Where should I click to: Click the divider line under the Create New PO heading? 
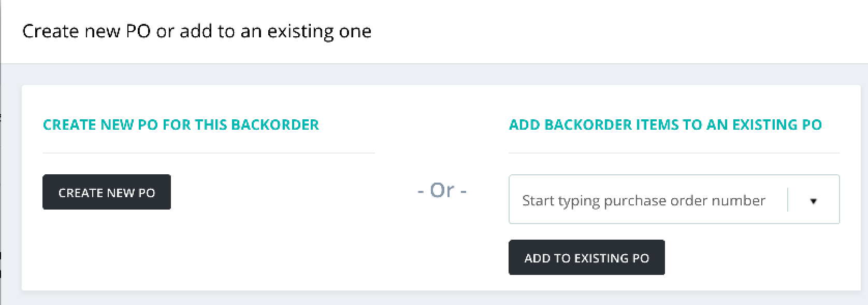[x=208, y=153]
